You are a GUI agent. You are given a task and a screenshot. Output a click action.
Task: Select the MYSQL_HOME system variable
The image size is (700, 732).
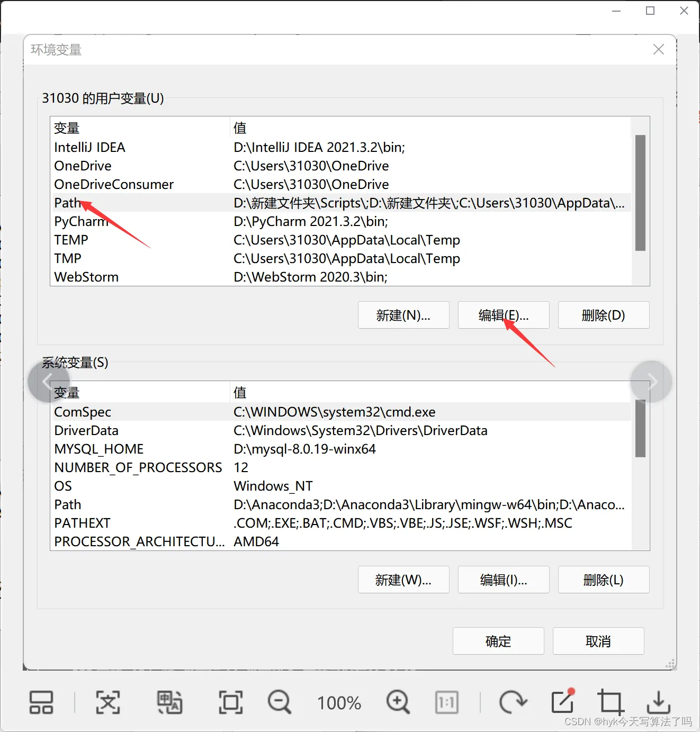click(340, 449)
